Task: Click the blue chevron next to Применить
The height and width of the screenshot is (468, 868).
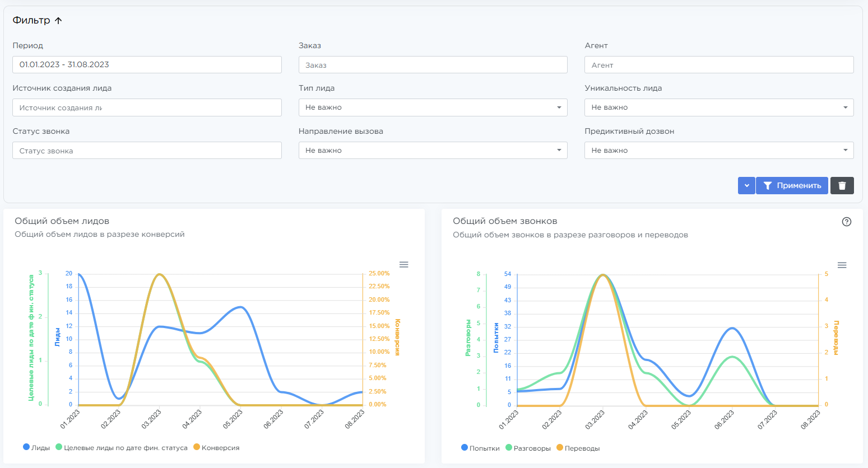Action: tap(746, 186)
